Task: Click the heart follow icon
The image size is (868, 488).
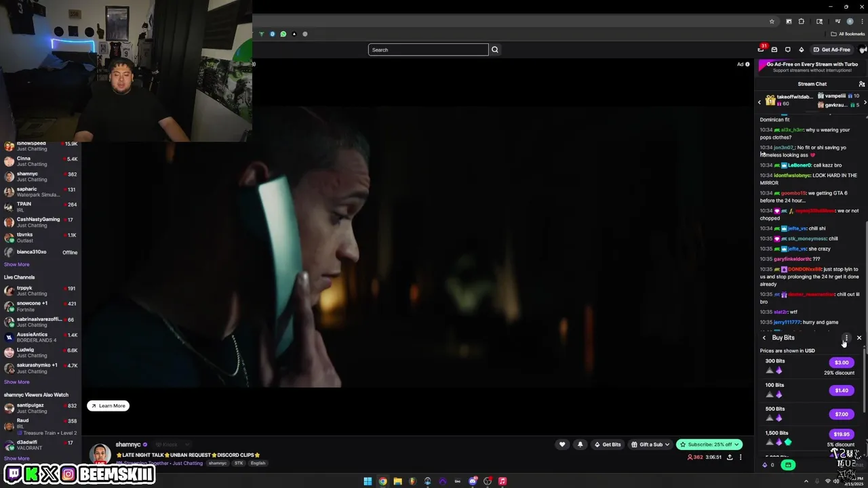Action: [562, 445]
